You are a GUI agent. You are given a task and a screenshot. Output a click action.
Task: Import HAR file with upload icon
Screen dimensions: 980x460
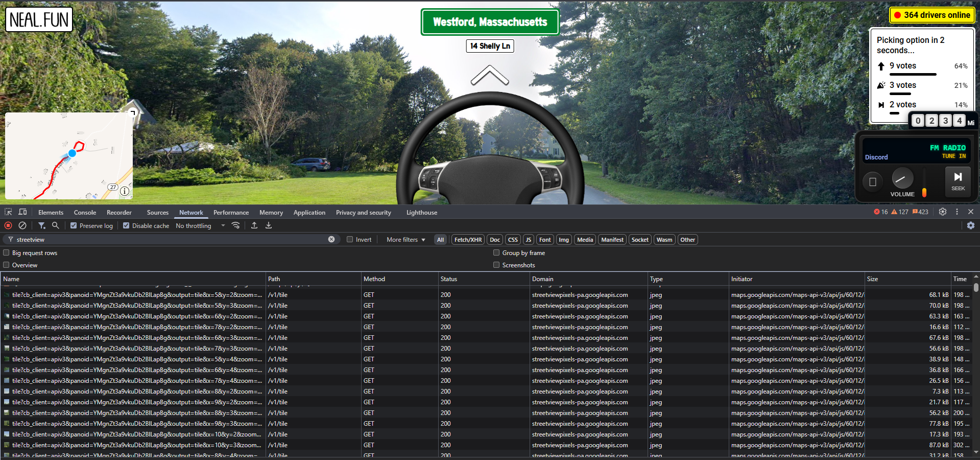pos(254,225)
